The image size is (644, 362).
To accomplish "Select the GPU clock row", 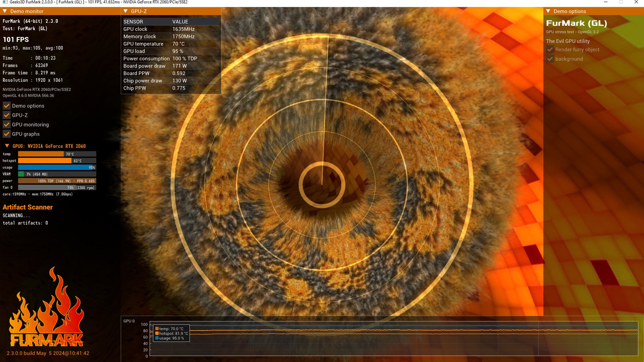I will point(171,29).
